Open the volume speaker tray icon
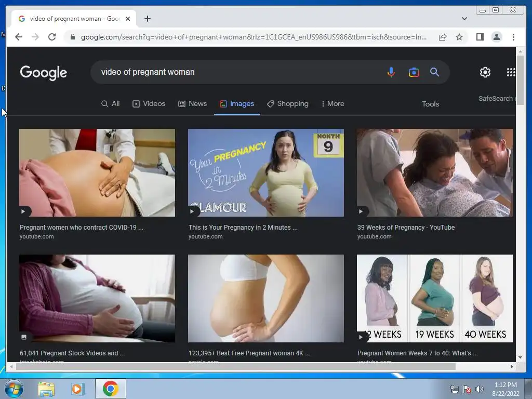532x399 pixels. 480,389
